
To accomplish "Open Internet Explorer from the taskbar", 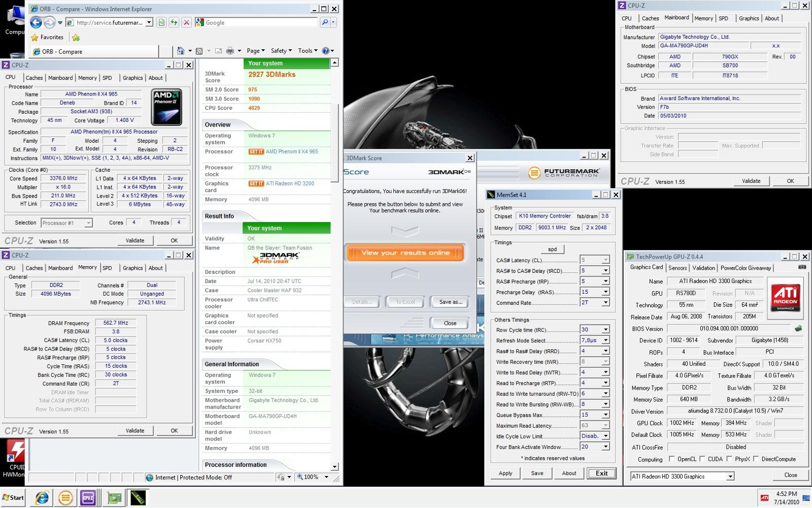I will (x=42, y=498).
